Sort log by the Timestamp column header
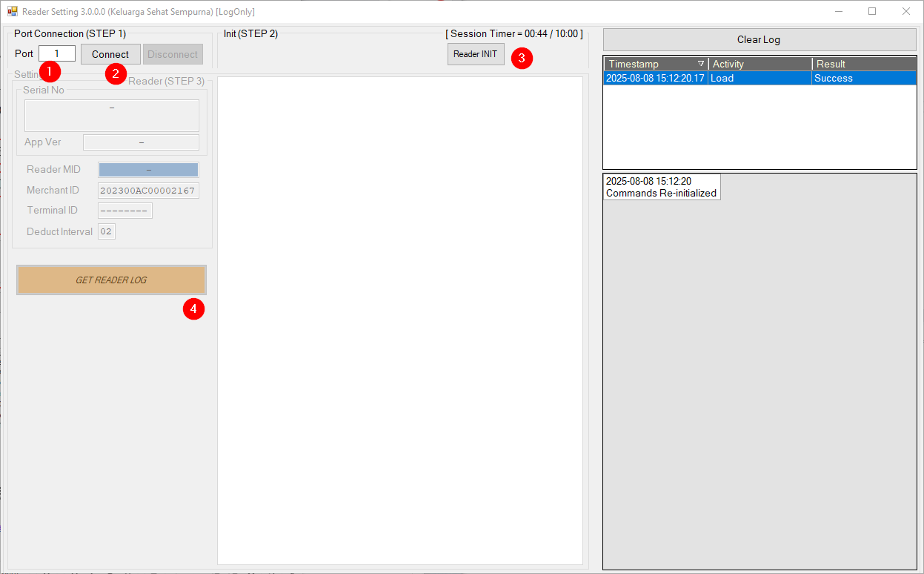 pyautogui.click(x=656, y=64)
